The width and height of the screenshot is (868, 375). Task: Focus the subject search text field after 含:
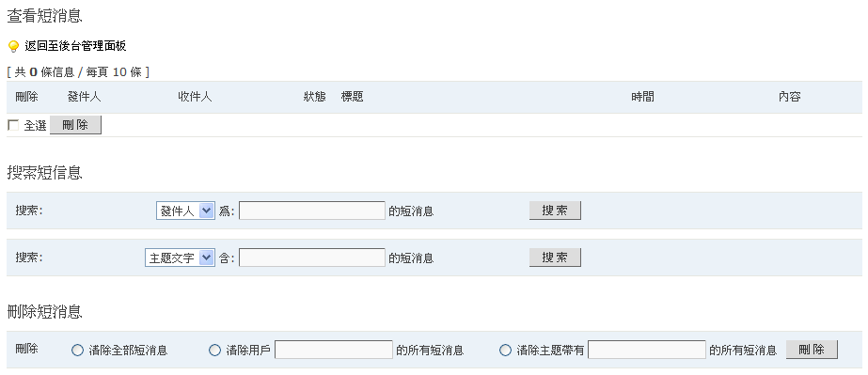pyautogui.click(x=312, y=258)
